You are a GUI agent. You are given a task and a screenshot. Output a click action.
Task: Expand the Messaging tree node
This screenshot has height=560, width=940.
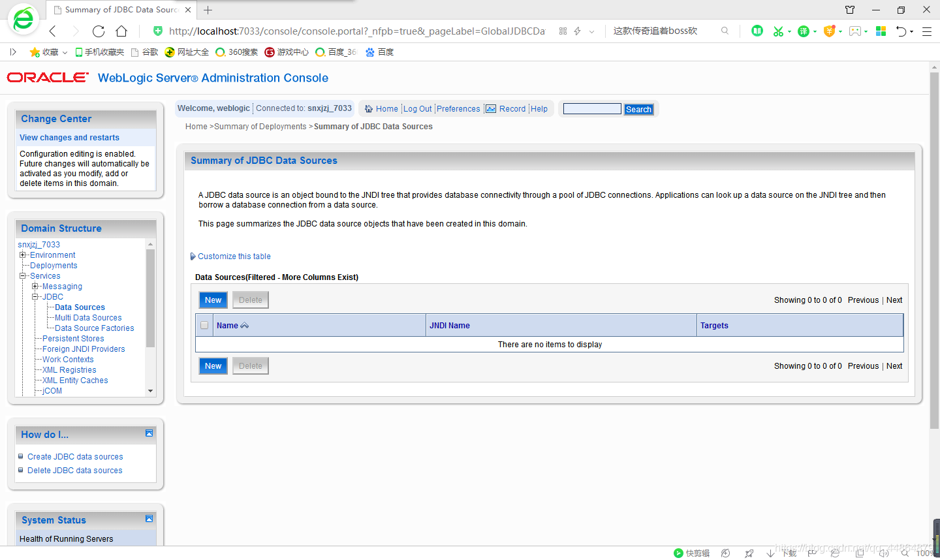pyautogui.click(x=35, y=287)
